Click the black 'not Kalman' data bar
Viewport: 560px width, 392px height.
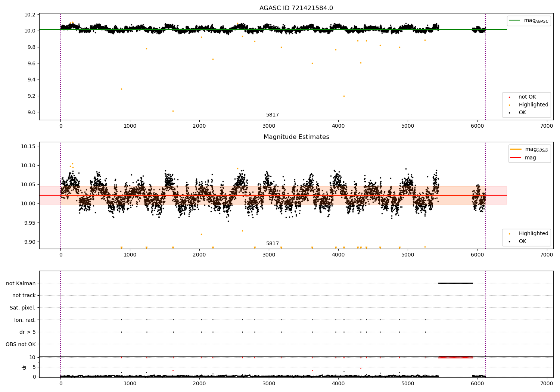point(455,283)
